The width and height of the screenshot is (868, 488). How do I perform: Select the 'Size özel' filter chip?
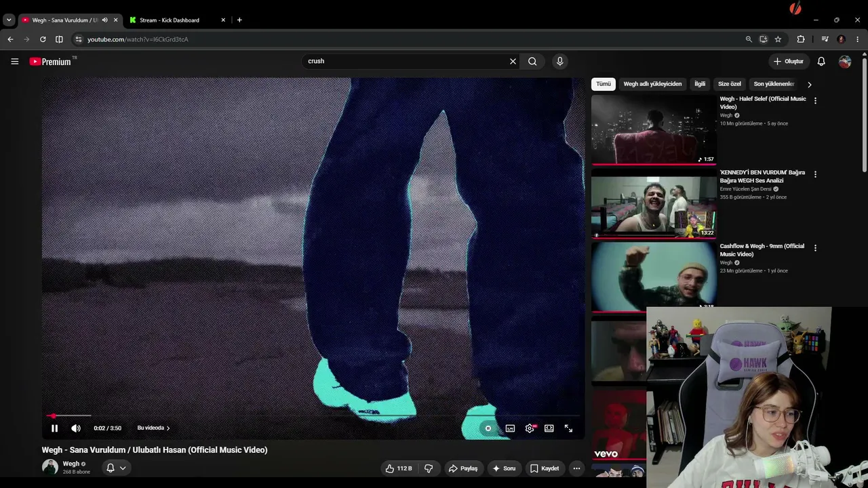pyautogui.click(x=730, y=84)
